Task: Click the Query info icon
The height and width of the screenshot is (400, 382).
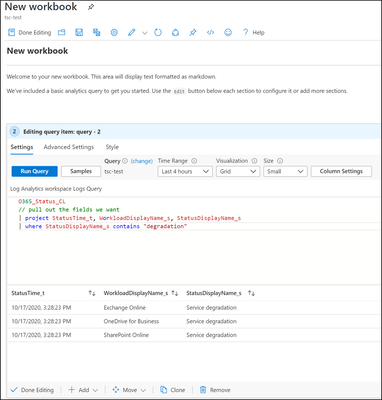Action: [x=125, y=161]
